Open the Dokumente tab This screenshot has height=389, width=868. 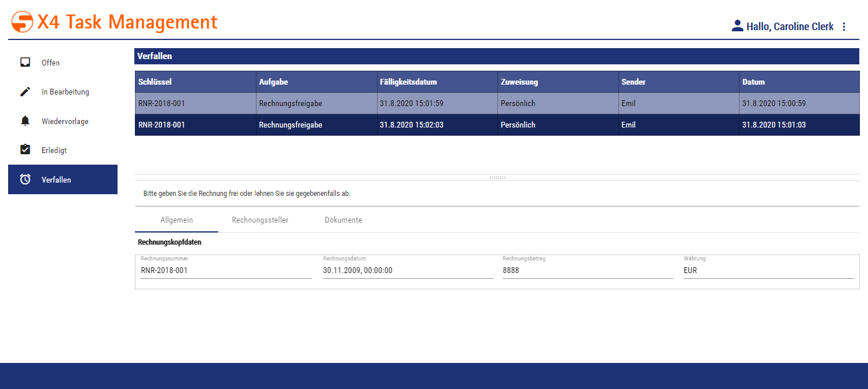pos(343,220)
